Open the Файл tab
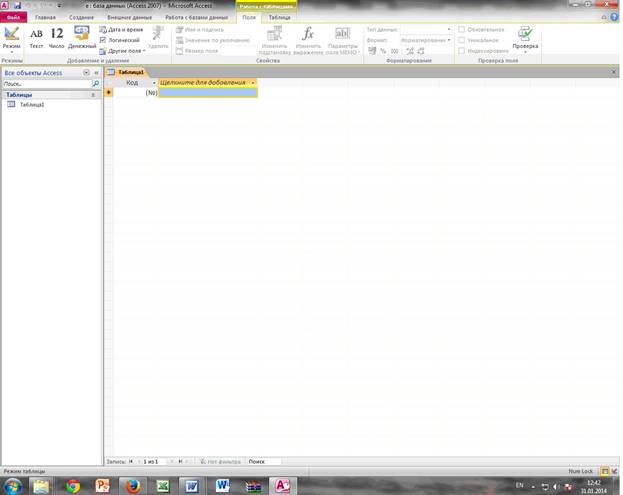This screenshot has height=495, width=623. pos(14,17)
